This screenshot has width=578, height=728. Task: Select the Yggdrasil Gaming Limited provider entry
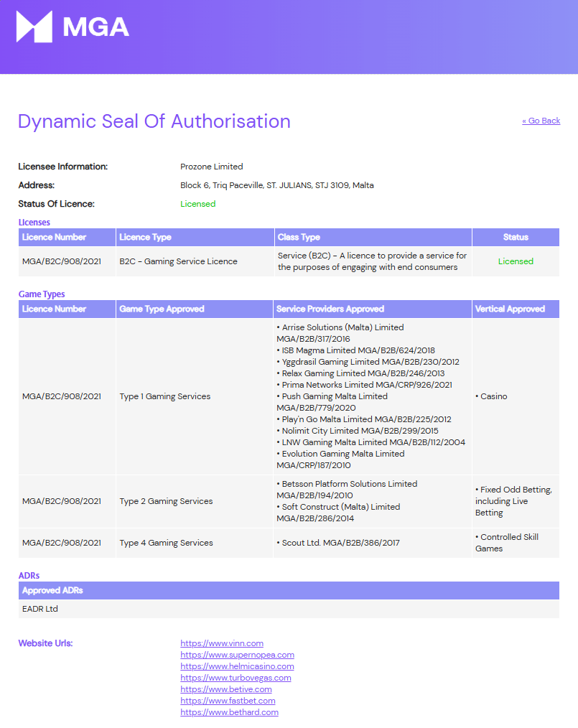click(x=368, y=362)
